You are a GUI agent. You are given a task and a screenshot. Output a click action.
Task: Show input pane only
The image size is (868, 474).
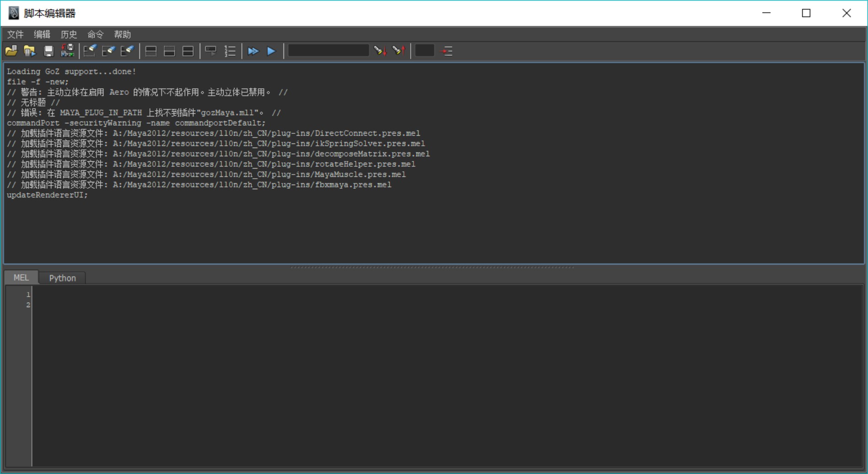click(x=169, y=51)
